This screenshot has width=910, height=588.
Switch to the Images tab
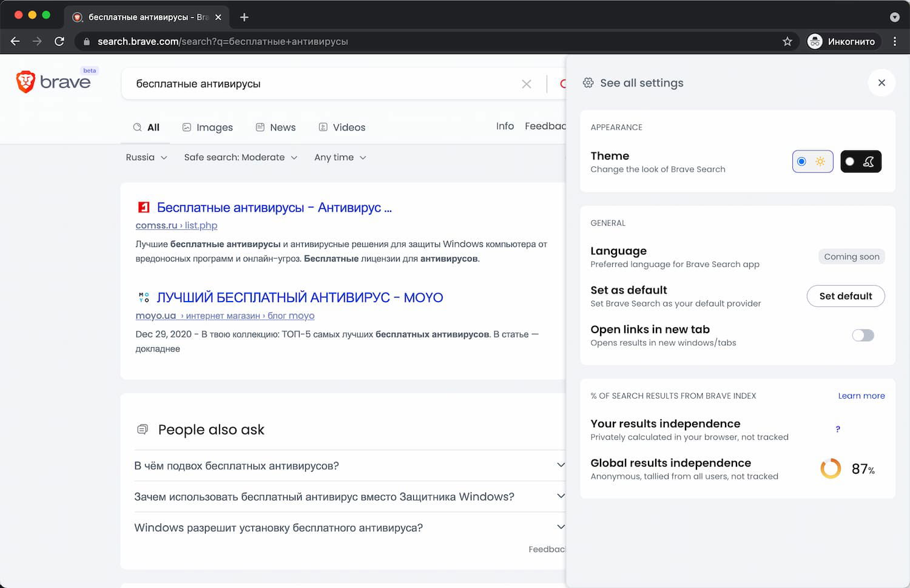pyautogui.click(x=207, y=127)
